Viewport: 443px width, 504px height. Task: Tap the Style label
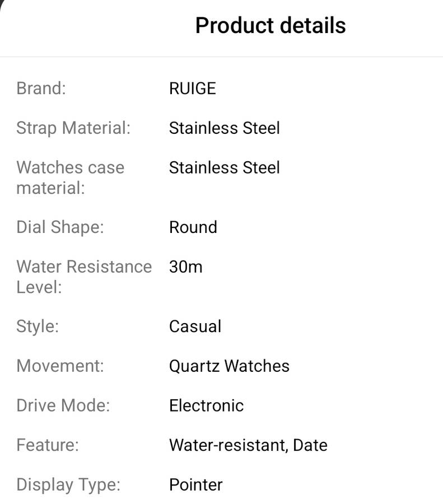[37, 326]
